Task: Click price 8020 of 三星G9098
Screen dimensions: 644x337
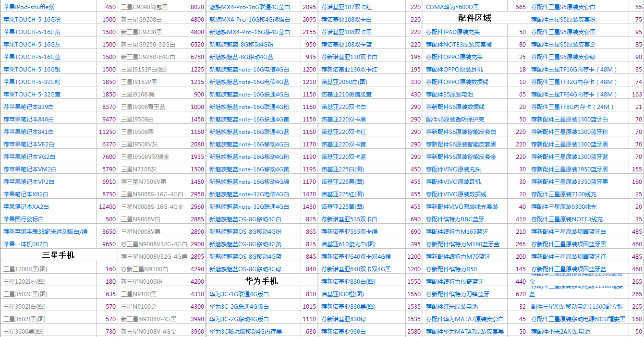Action: tap(197, 7)
